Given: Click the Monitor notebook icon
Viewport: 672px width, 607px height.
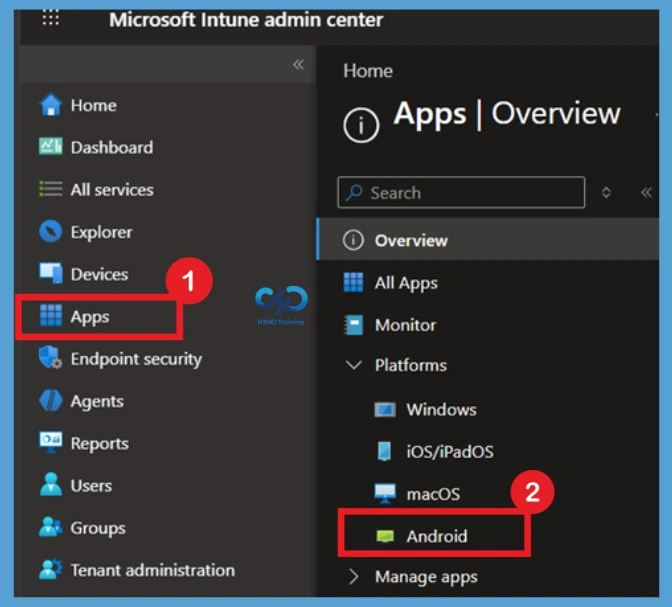Looking at the screenshot, I should click(354, 325).
